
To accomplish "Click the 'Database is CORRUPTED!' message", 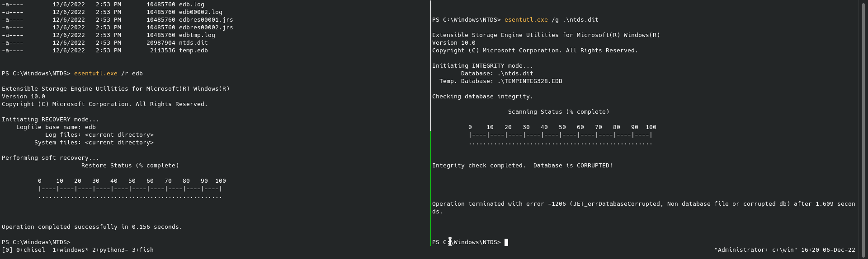I will click(x=573, y=166).
